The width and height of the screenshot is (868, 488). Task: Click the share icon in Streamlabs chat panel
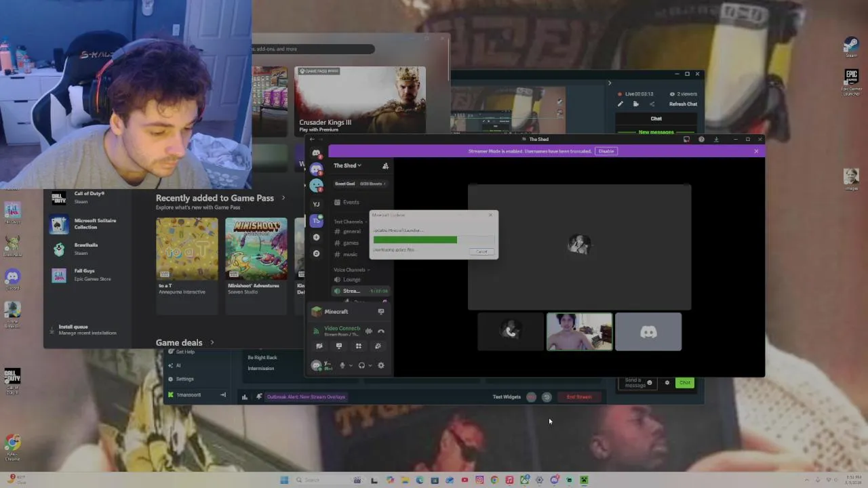[652, 104]
